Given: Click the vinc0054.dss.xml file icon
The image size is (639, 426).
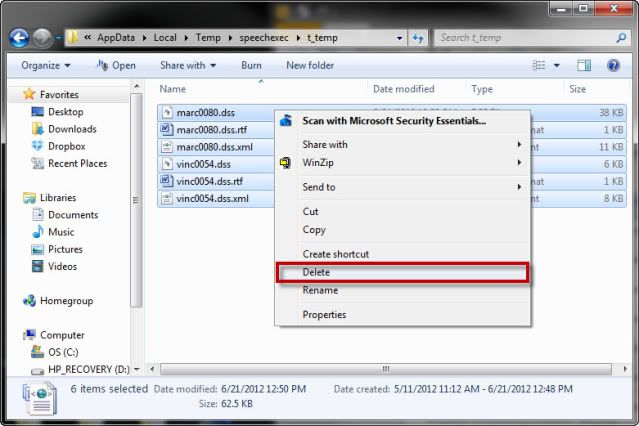Looking at the screenshot, I should [x=166, y=199].
